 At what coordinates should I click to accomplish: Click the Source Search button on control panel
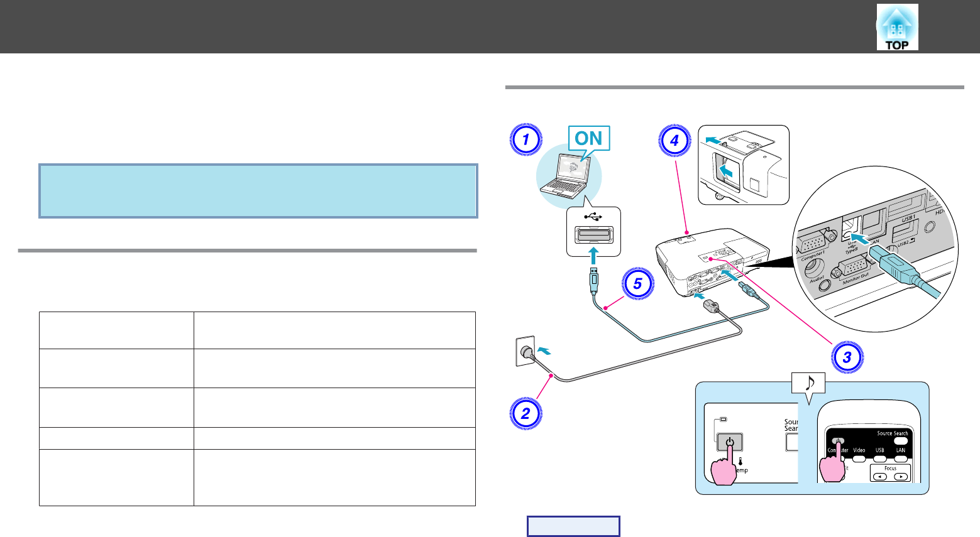[792, 442]
